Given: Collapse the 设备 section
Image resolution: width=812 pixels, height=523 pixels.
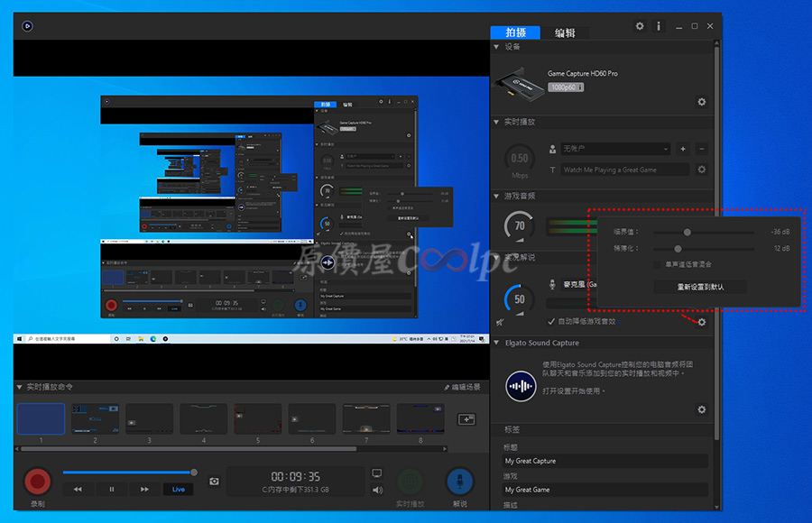Looking at the screenshot, I should click(496, 47).
